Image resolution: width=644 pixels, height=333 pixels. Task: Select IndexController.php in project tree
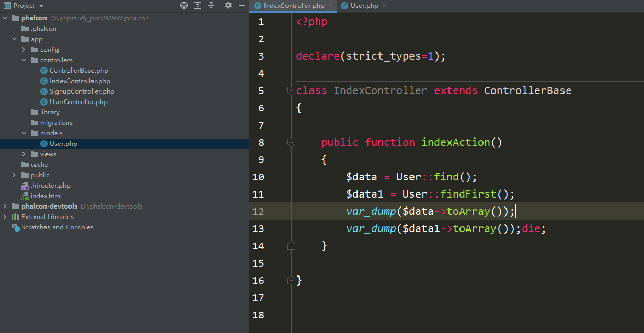click(x=79, y=81)
